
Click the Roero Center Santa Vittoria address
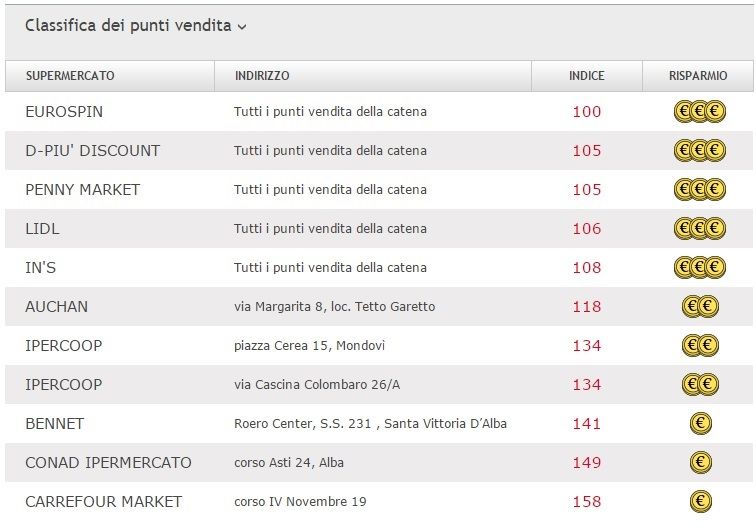[x=370, y=424]
